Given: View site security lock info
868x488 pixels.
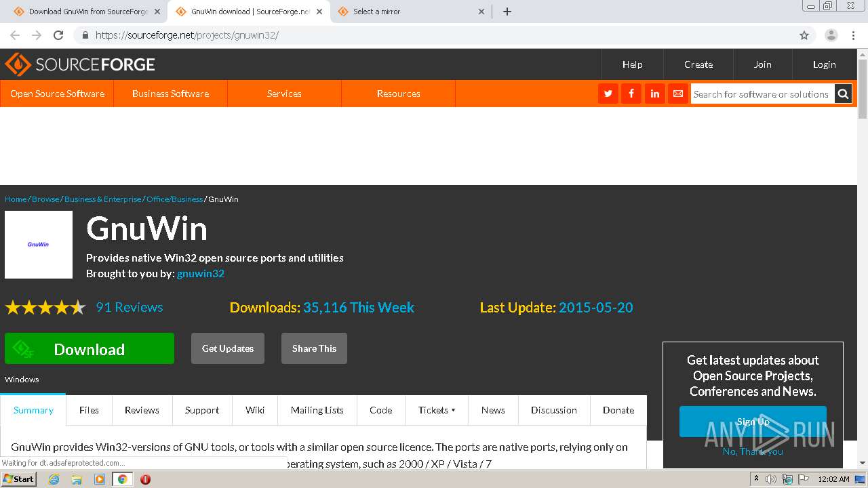Looking at the screenshot, I should [x=85, y=35].
